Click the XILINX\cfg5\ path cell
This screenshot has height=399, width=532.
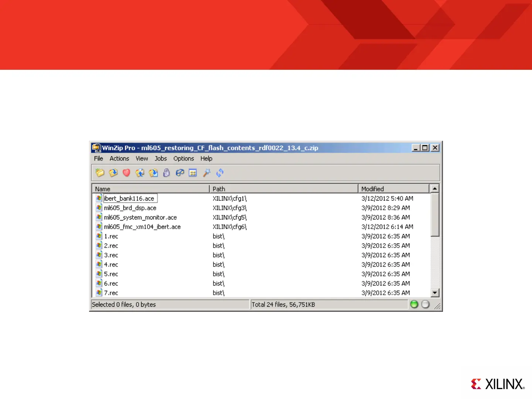click(x=229, y=217)
